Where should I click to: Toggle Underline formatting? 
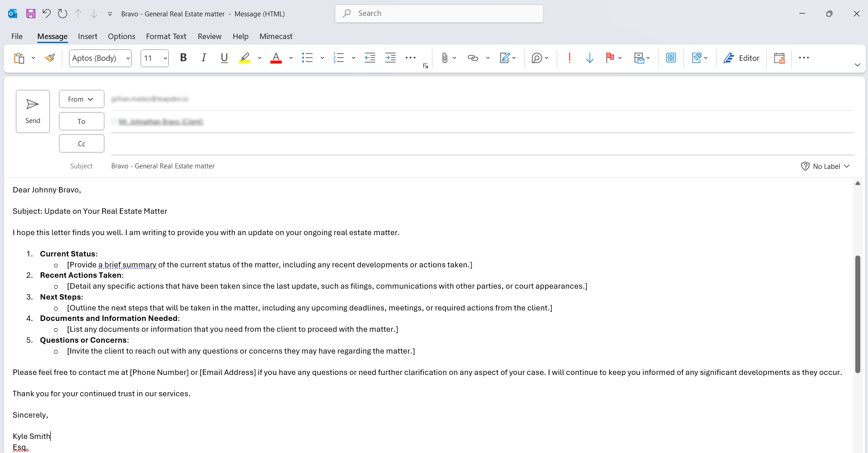tap(224, 58)
